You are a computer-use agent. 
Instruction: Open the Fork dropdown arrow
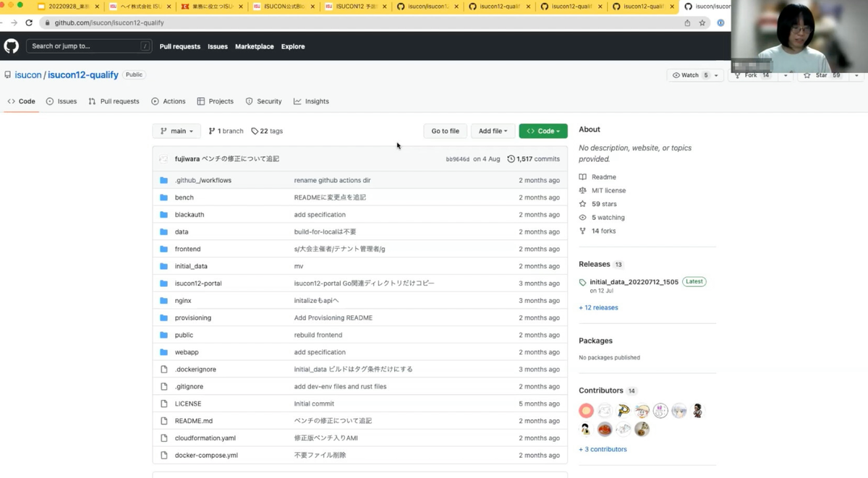[x=785, y=75]
